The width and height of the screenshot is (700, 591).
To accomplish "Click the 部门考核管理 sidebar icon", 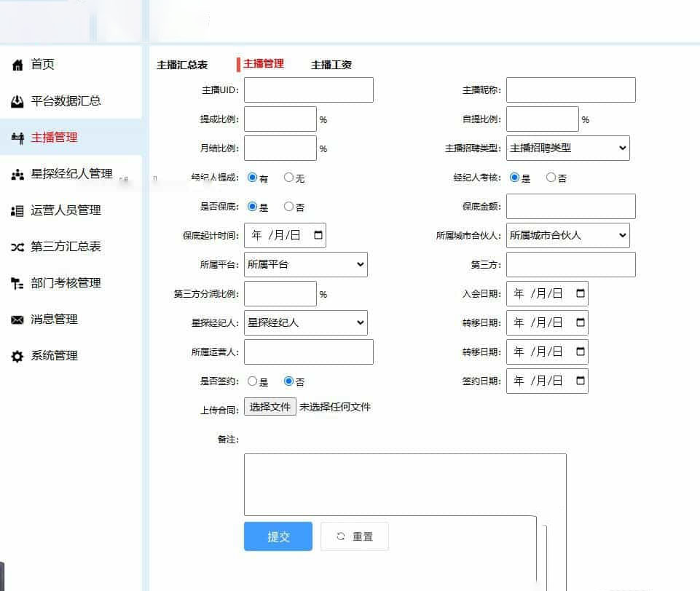I will (x=17, y=284).
